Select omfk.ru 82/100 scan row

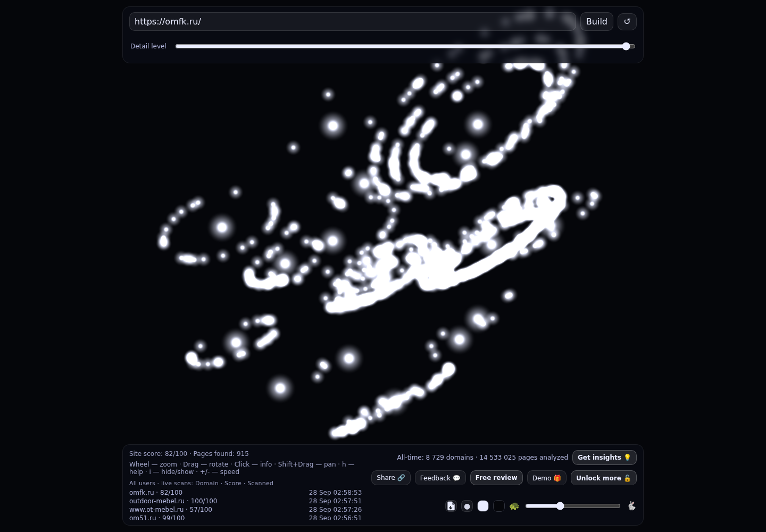[x=245, y=493]
